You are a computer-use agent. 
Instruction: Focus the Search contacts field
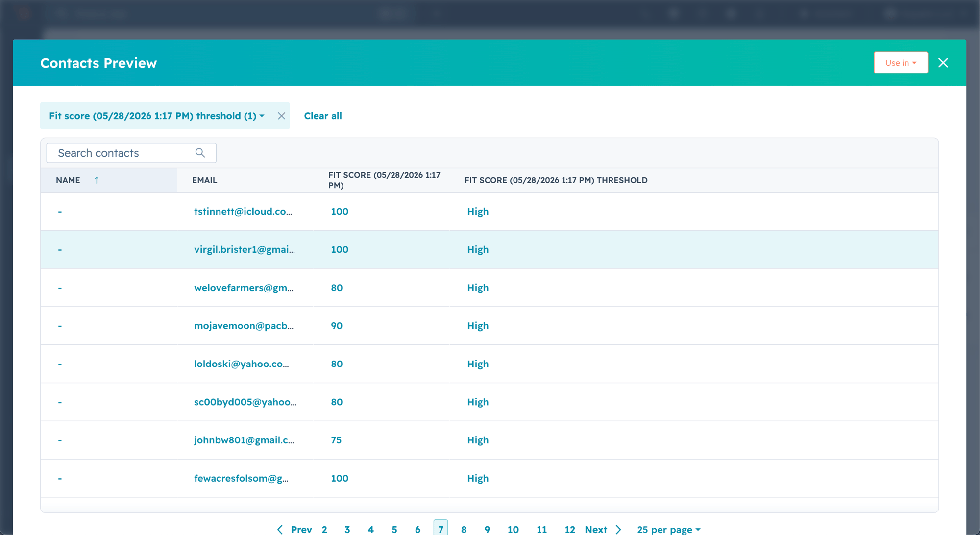coord(131,153)
